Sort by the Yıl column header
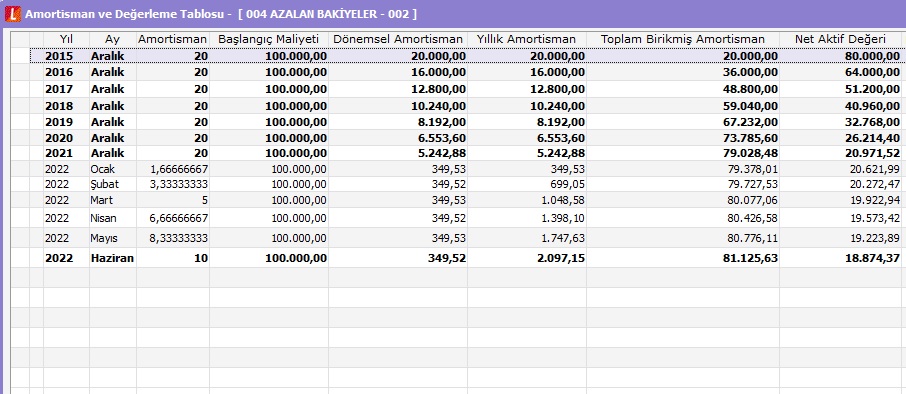This screenshot has height=394, width=906. coord(66,39)
